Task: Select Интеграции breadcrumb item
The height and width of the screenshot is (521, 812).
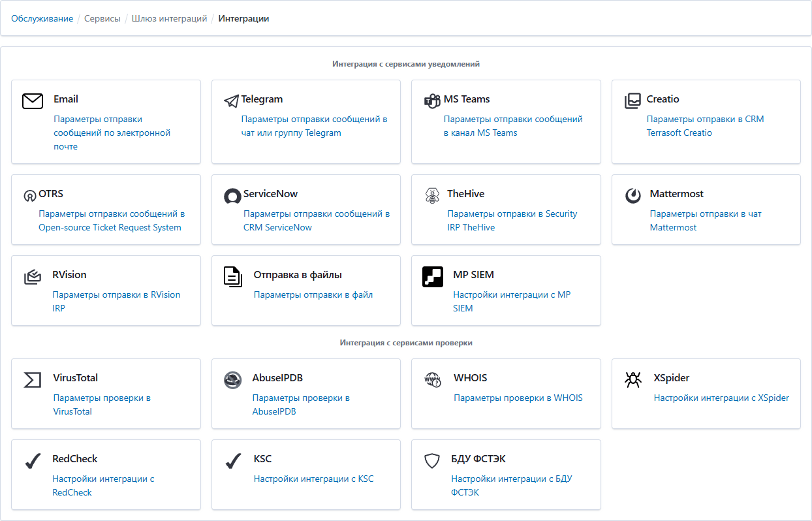Action: (244, 18)
